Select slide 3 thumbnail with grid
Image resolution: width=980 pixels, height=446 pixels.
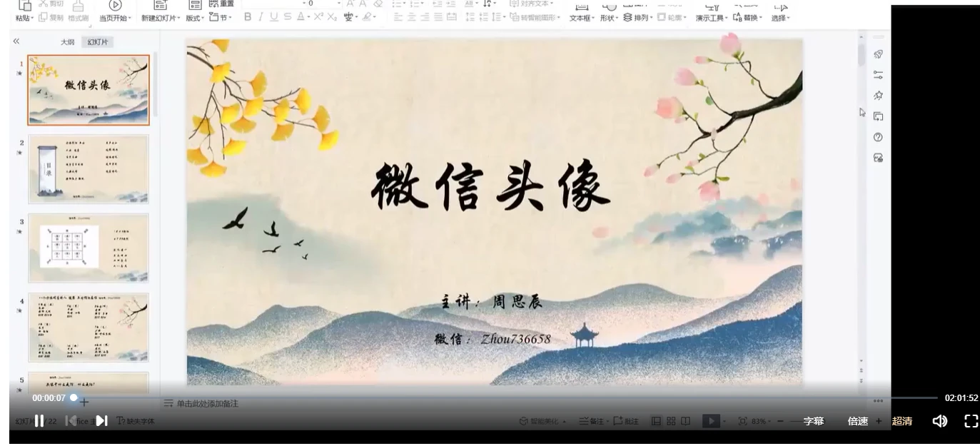tap(89, 248)
